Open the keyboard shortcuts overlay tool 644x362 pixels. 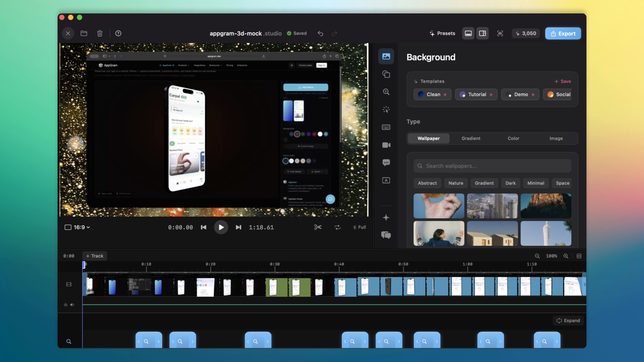[x=386, y=127]
